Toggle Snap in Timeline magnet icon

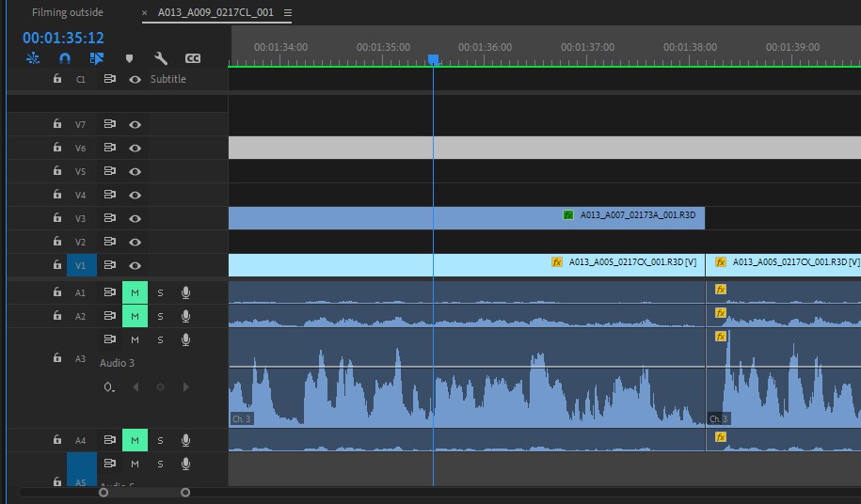pyautogui.click(x=65, y=58)
